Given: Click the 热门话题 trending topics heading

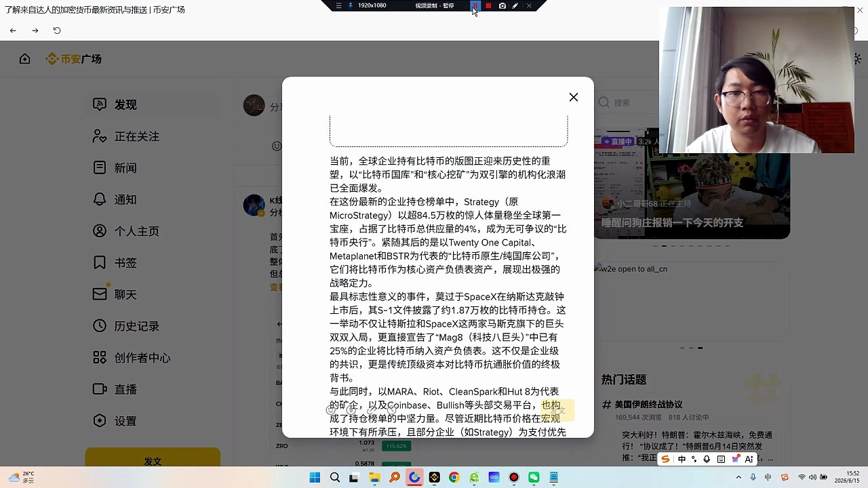Looking at the screenshot, I should [624, 380].
